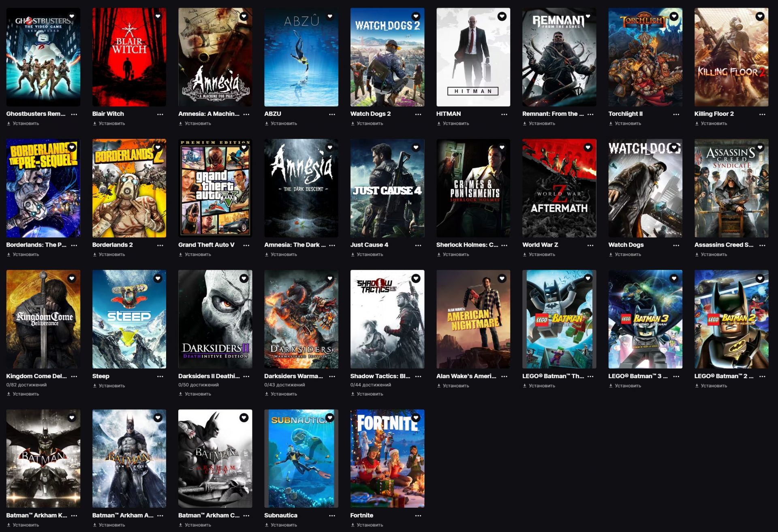
Task: Click download icon under Torchlight II
Action: [611, 123]
